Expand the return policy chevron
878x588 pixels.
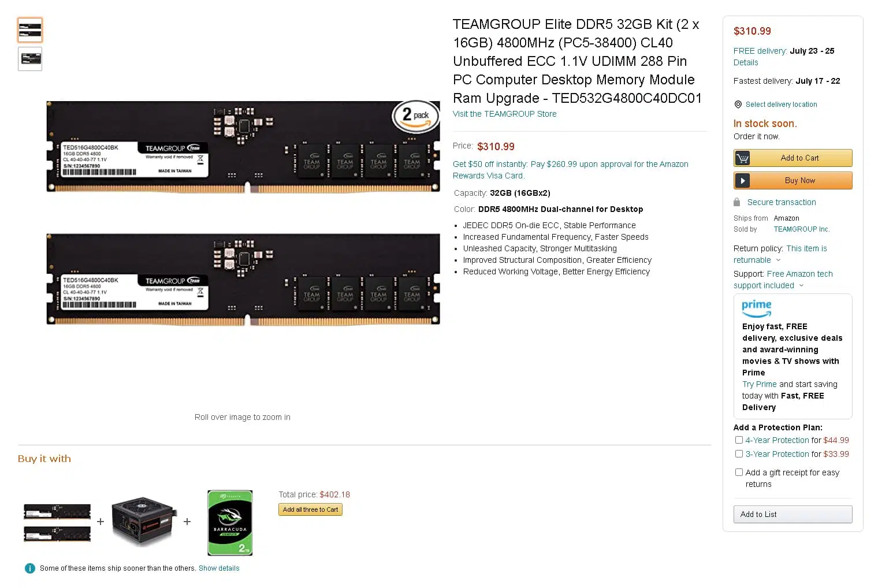[x=778, y=260]
